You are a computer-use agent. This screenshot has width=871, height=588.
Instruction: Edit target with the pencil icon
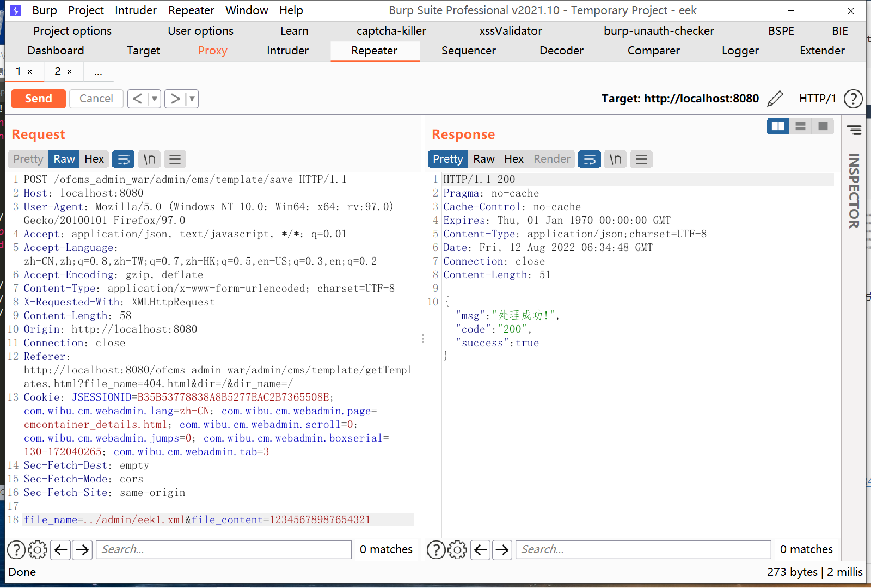(x=775, y=99)
